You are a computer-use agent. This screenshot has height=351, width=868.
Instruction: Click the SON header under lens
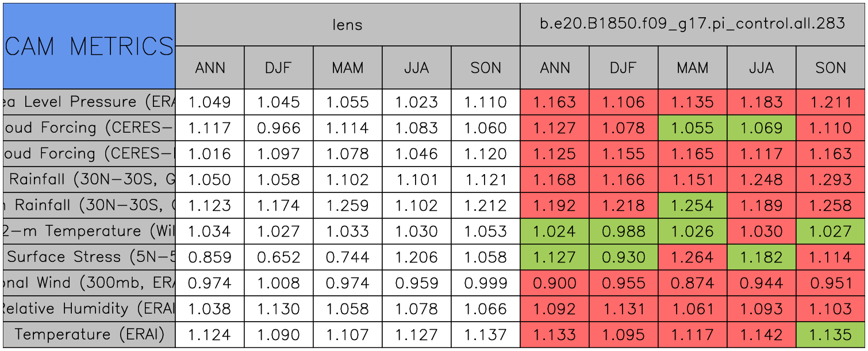coord(485,68)
